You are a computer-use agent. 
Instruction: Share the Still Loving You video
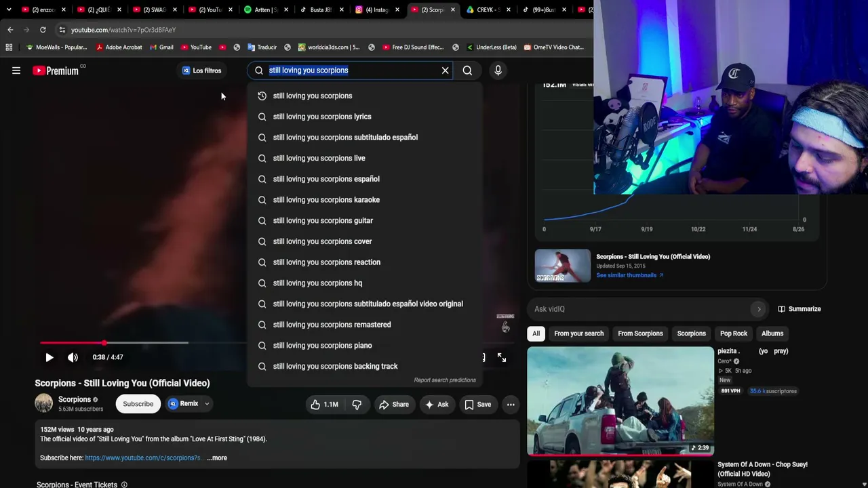click(x=394, y=405)
